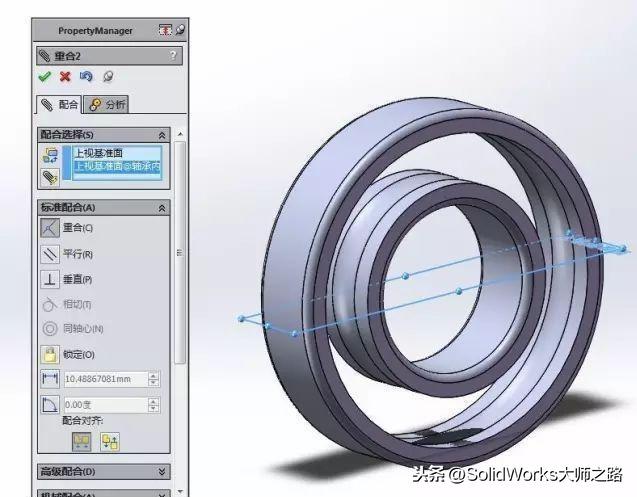Click the PropertyManager vertical scrollbar thumb

pos(180,252)
